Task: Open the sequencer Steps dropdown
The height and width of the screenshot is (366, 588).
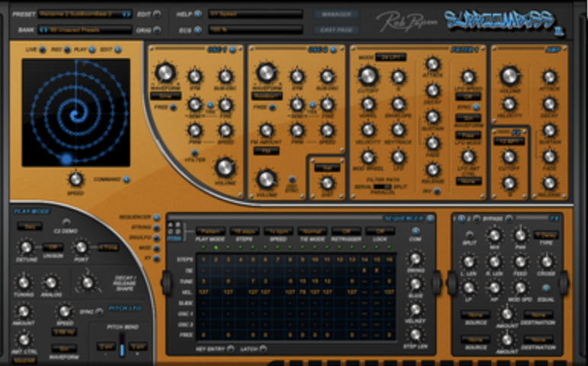Action: (x=244, y=231)
